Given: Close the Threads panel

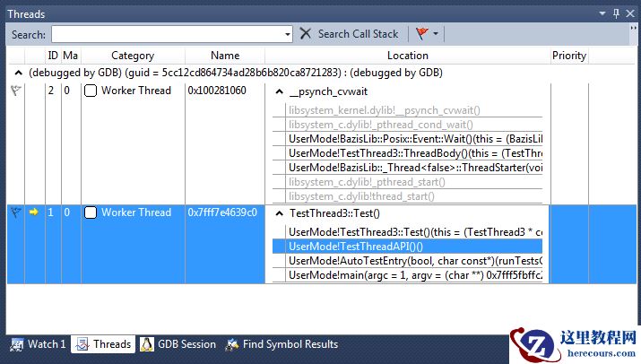Looking at the screenshot, I should [630, 13].
